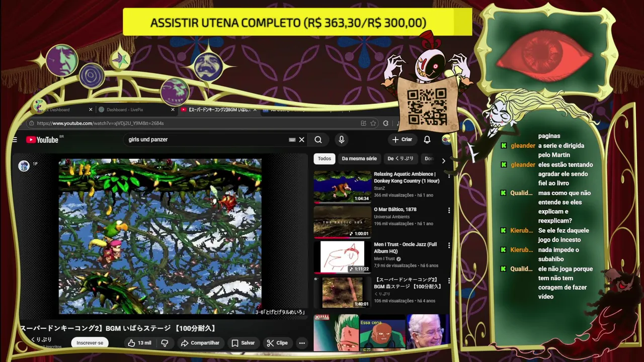Open the browser extensions puzzle icon
The image size is (644, 362).
click(x=386, y=123)
